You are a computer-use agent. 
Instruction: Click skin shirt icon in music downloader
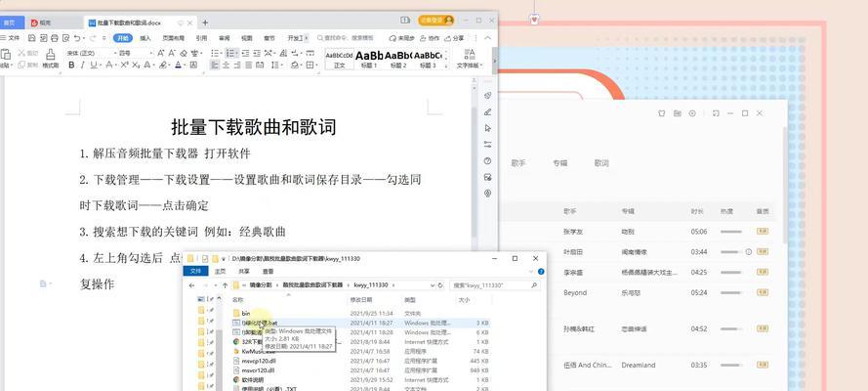tap(661, 113)
